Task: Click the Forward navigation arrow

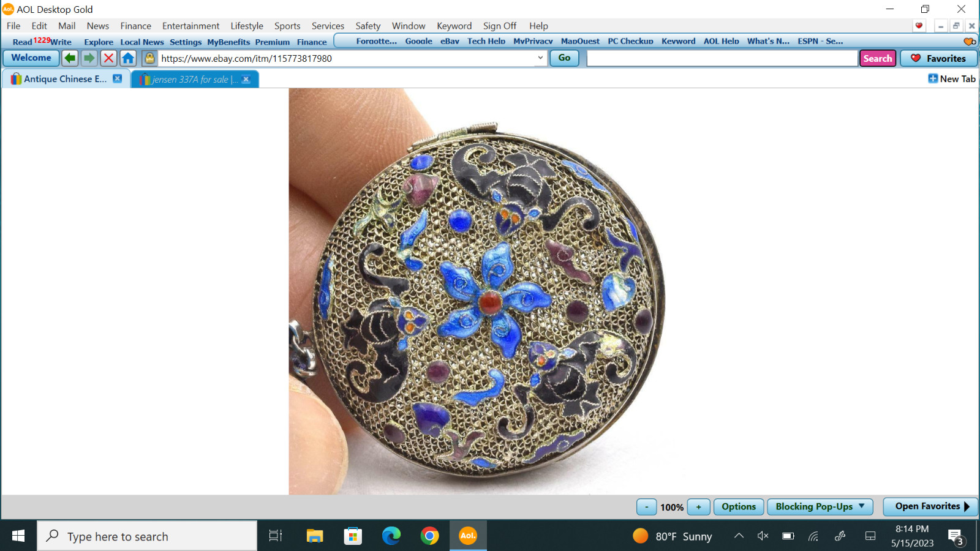Action: click(x=89, y=58)
